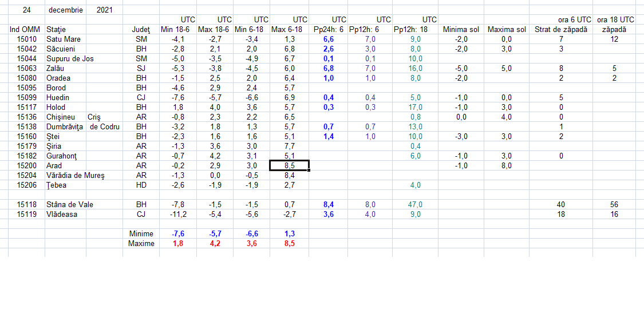
Task: Select the selected cell 8,5 for Arad
Action: tap(289, 165)
